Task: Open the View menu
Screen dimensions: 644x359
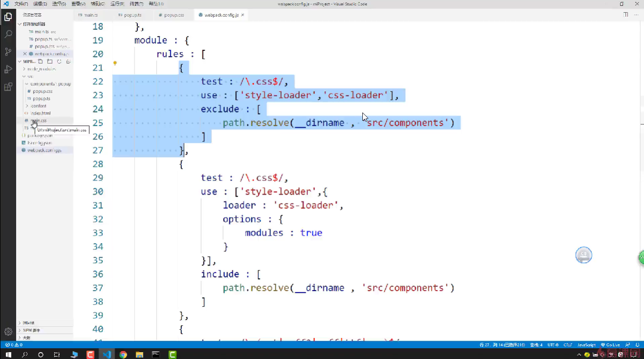Action: [78, 3]
